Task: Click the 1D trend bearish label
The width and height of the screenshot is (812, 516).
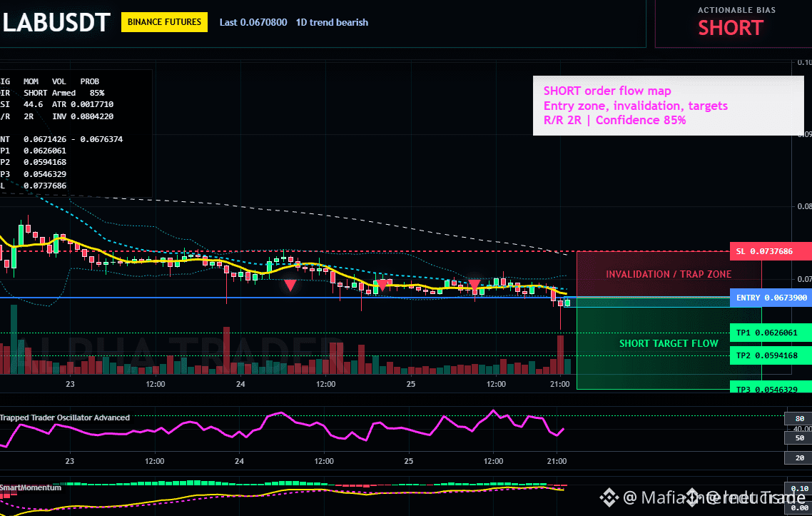Action: [332, 22]
